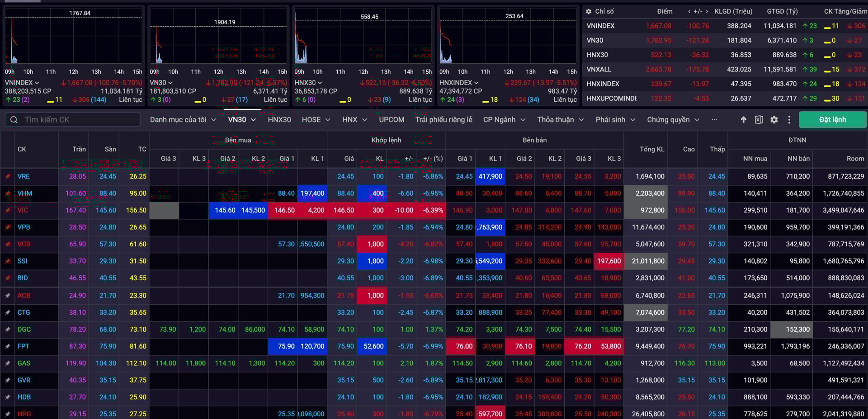Open price table settings gear

[x=774, y=120]
